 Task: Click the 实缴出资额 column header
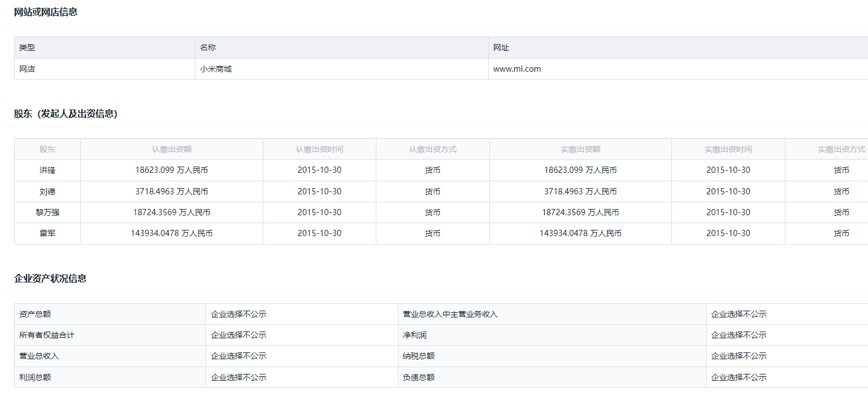coord(580,149)
